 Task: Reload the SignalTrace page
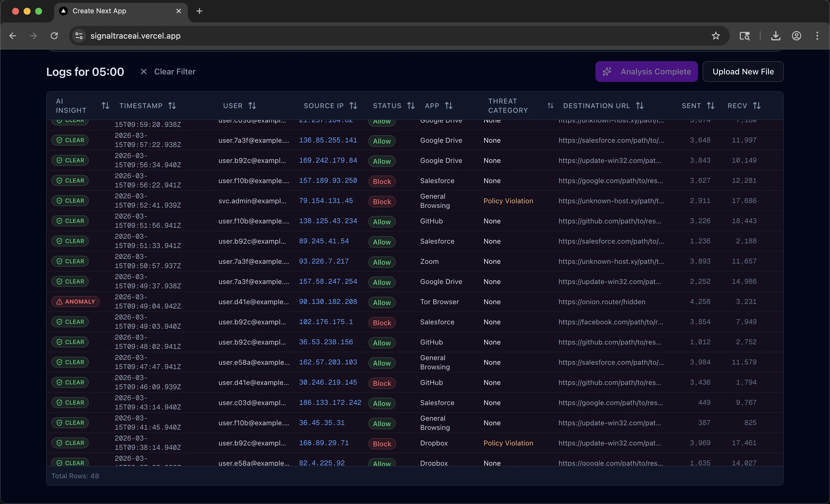pyautogui.click(x=54, y=36)
